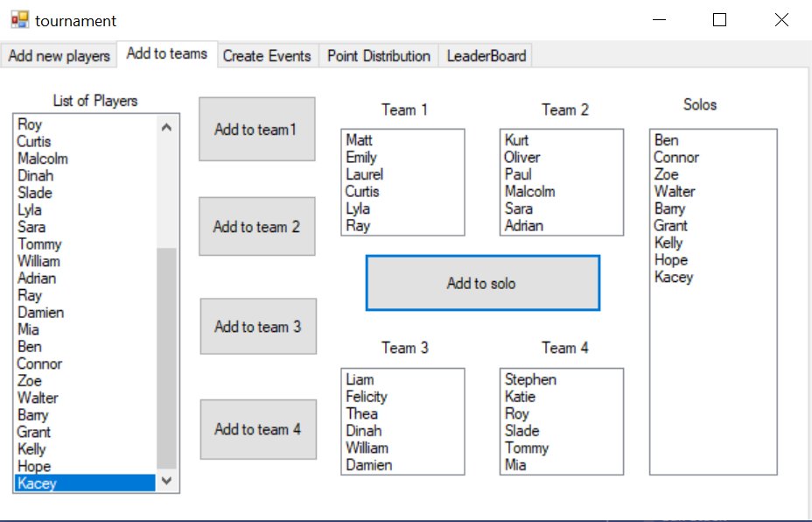Viewport: 812px width, 522px height.
Task: Select Sara in List of Players
Action: point(85,227)
